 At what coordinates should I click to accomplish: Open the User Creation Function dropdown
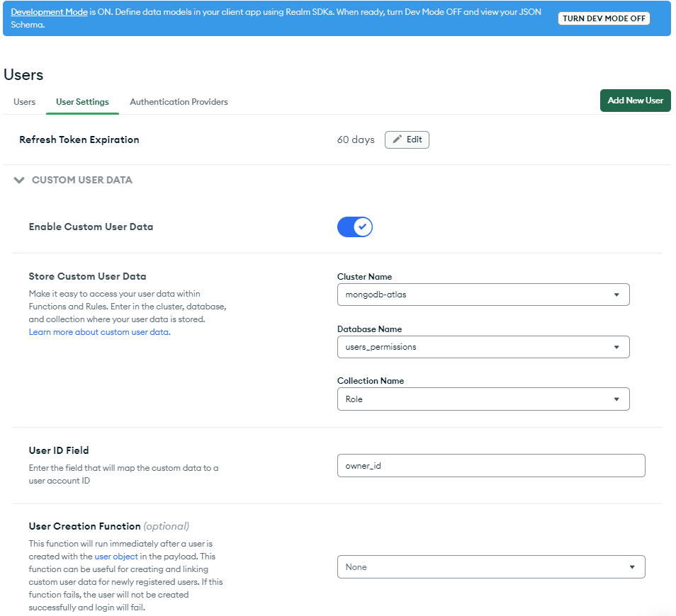tap(490, 567)
